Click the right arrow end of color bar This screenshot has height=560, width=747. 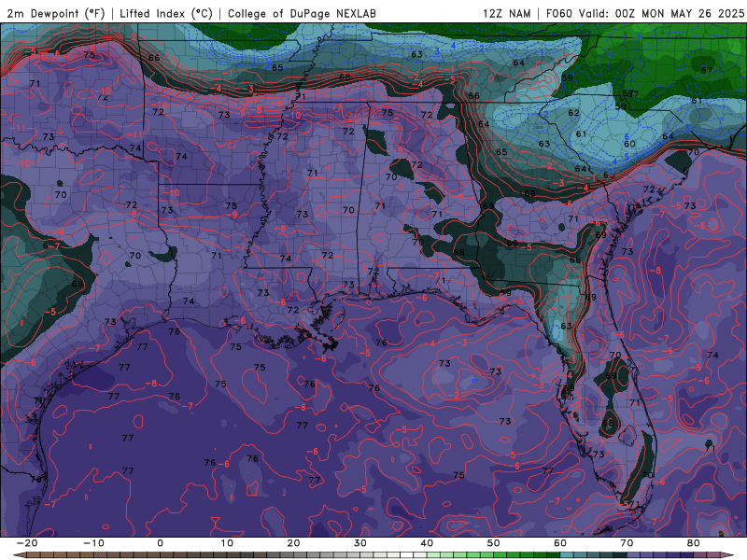[x=727, y=555]
